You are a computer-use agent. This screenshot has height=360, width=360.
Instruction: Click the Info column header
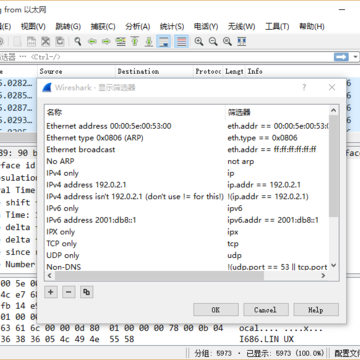tap(255, 71)
